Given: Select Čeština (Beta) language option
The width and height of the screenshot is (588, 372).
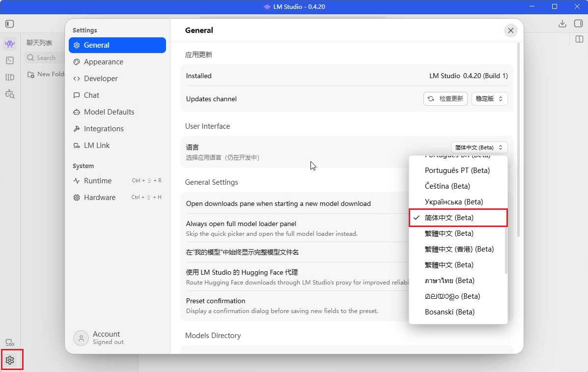Looking at the screenshot, I should (458, 186).
